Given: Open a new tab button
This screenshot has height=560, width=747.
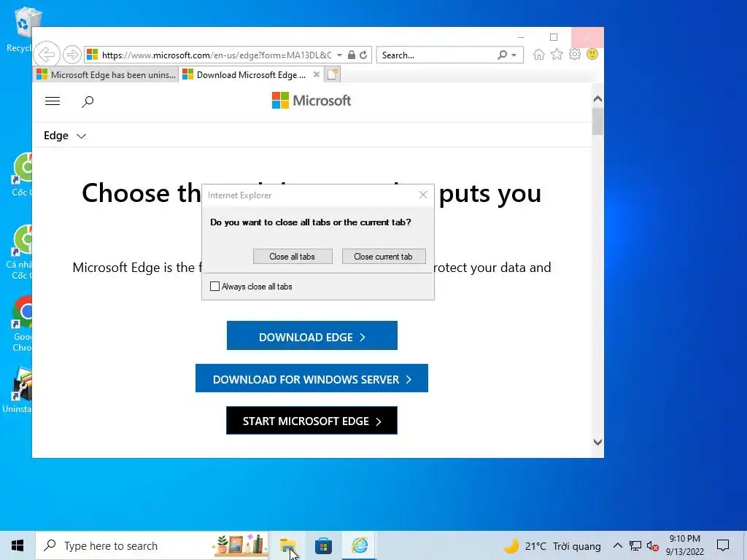Looking at the screenshot, I should click(x=332, y=74).
